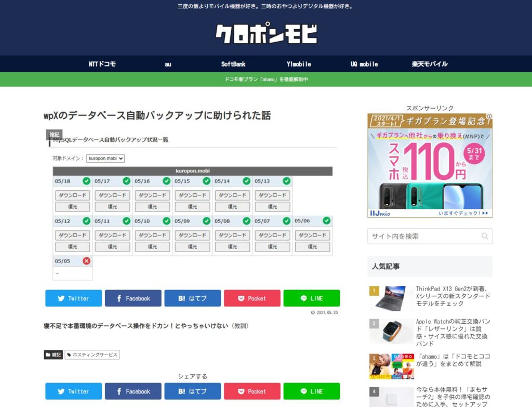
Task: Click the 雑記 badge on the article image
Action: coord(54,135)
